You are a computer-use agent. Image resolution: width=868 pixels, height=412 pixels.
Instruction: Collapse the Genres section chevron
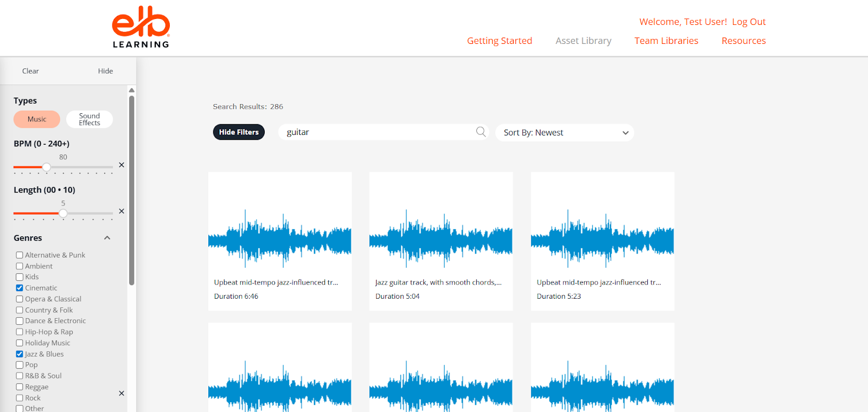[107, 238]
